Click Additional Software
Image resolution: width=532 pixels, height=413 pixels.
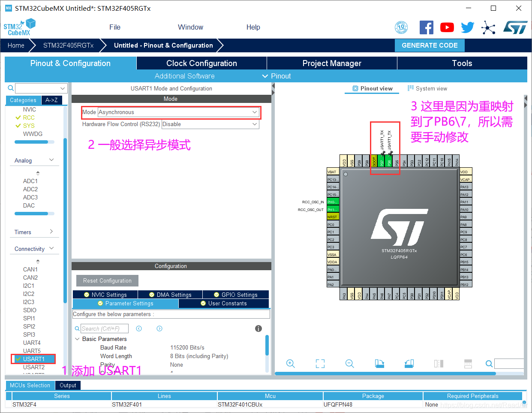(x=185, y=76)
